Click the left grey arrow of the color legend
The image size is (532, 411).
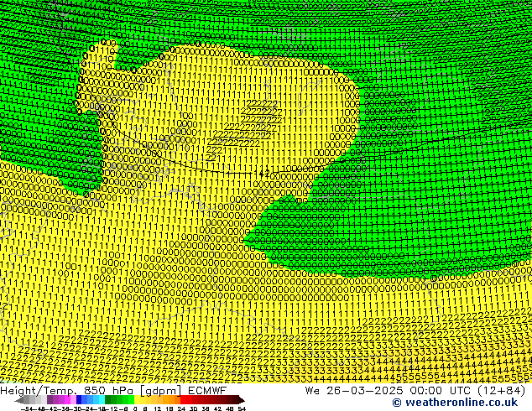[x=21, y=400]
